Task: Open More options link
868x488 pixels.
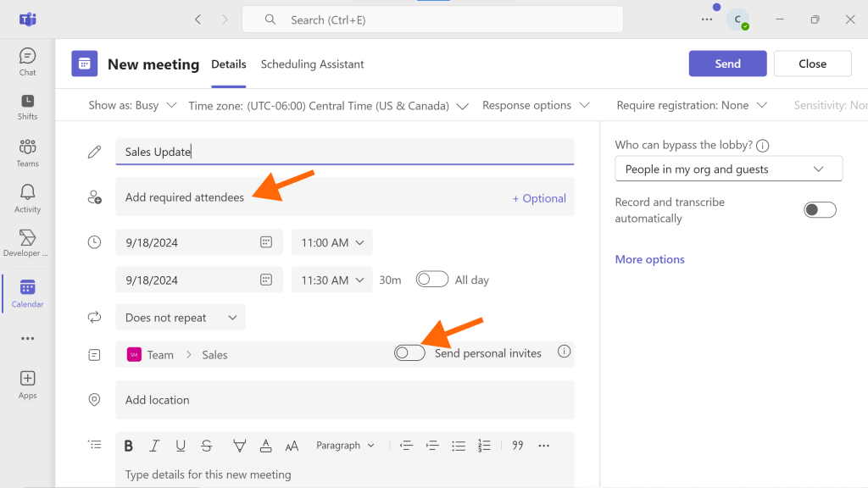Action: 650,259
